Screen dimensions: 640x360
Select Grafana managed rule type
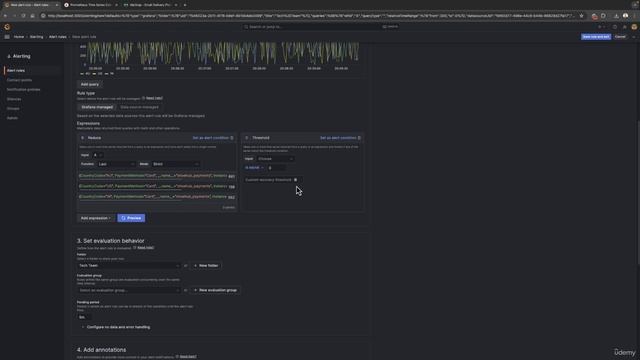97,107
